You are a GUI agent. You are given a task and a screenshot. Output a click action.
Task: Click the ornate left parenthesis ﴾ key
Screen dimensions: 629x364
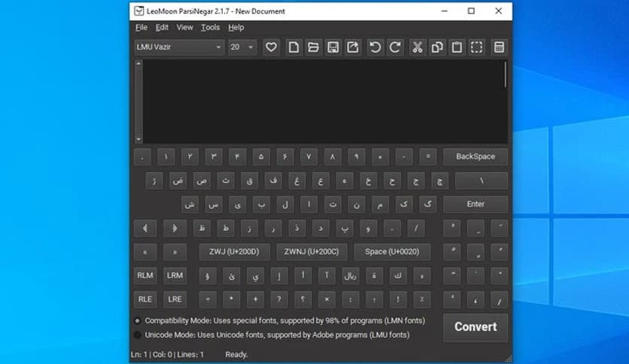click(x=145, y=228)
